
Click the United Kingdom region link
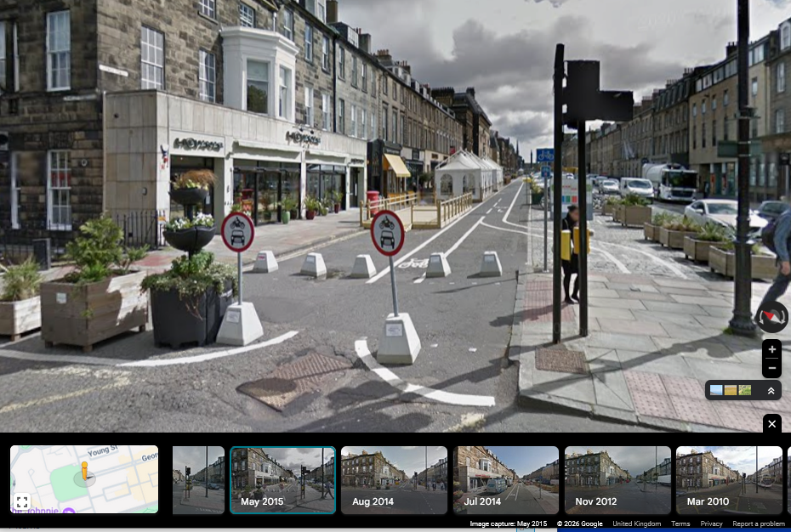click(636, 524)
